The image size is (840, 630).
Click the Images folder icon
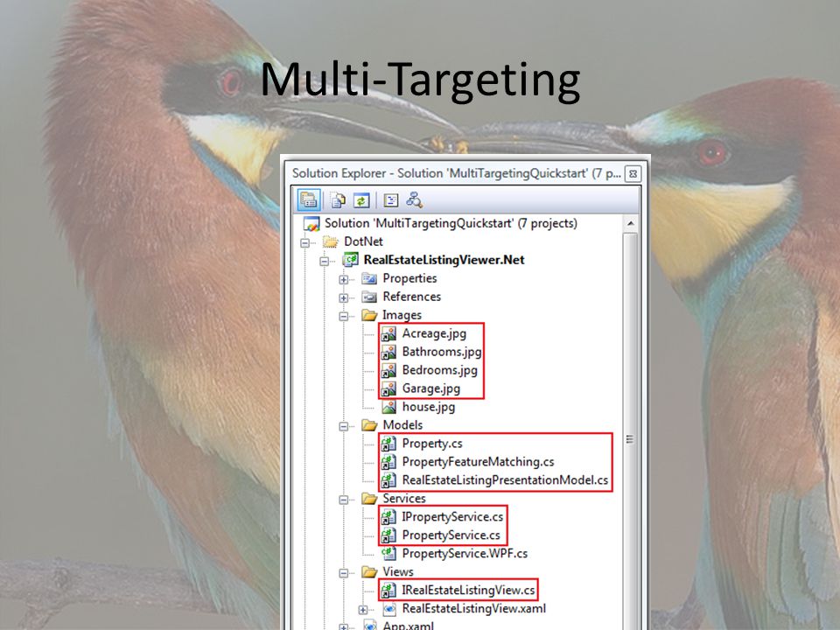click(x=369, y=315)
